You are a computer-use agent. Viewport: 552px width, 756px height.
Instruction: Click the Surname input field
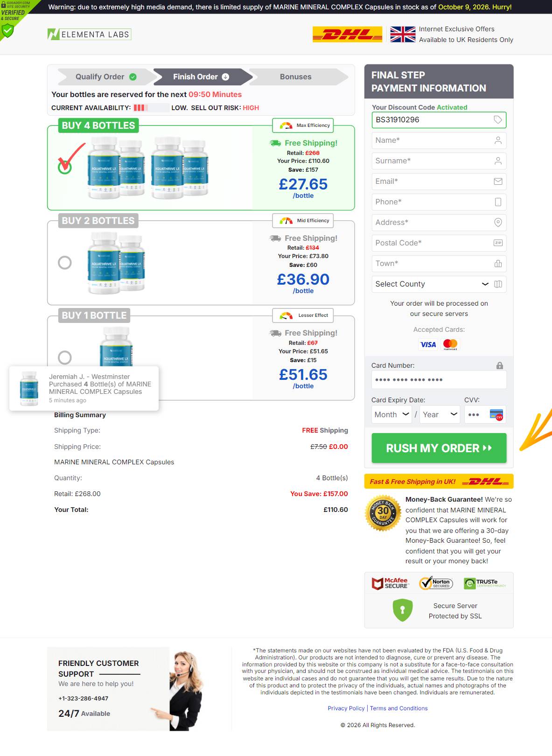(x=439, y=161)
